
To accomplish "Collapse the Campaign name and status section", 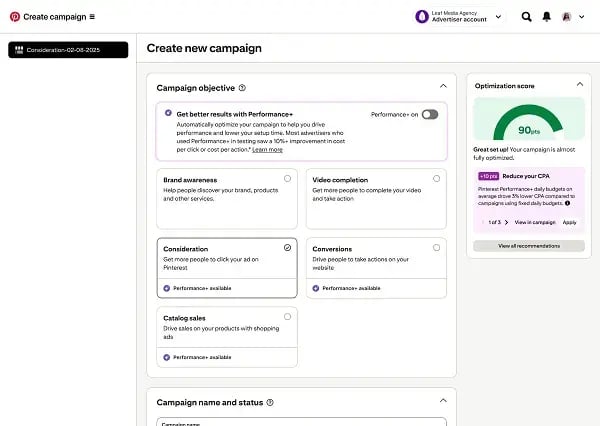I will 443,400.
